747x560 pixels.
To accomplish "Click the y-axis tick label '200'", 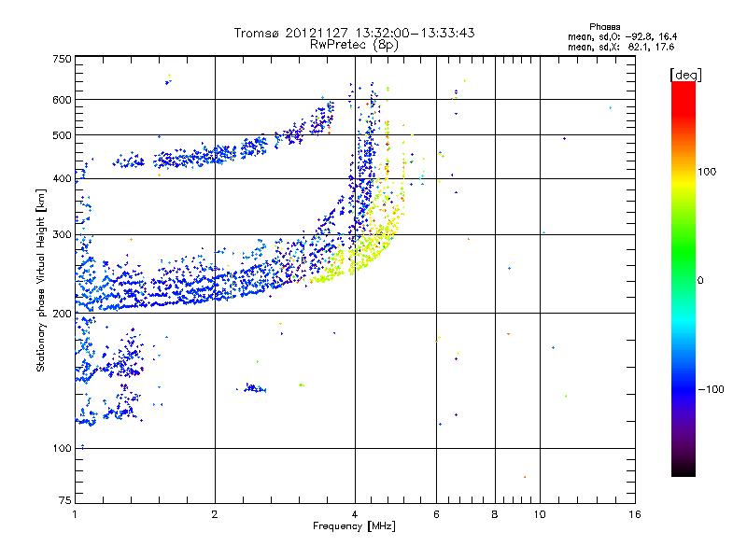I will tap(62, 314).
